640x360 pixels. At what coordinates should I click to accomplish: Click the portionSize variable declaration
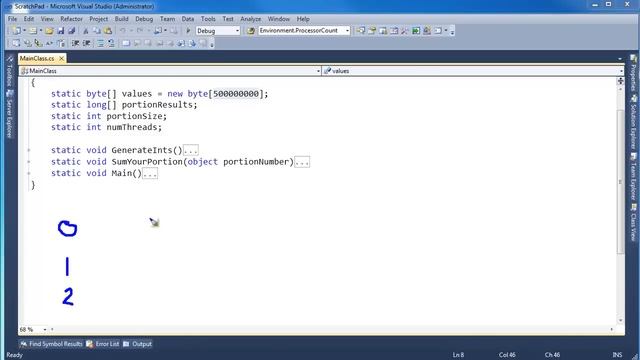click(134, 116)
